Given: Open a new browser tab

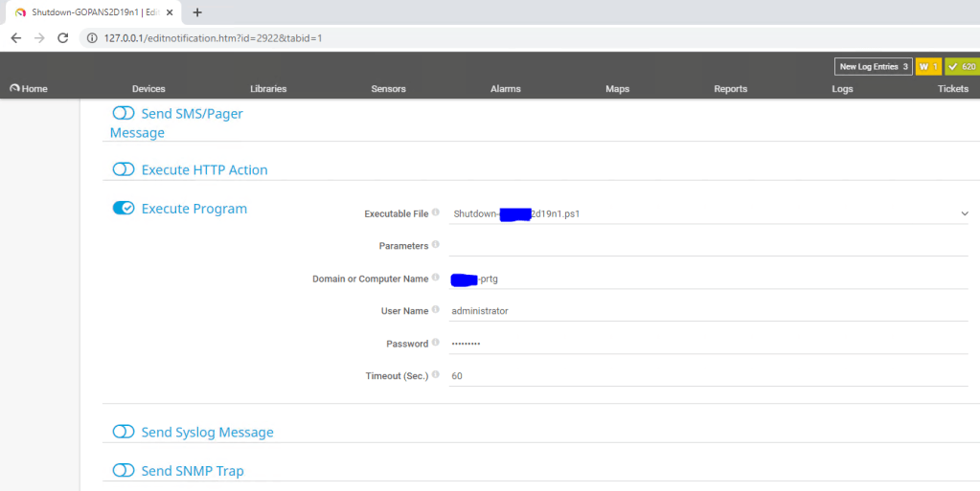Looking at the screenshot, I should [x=197, y=12].
